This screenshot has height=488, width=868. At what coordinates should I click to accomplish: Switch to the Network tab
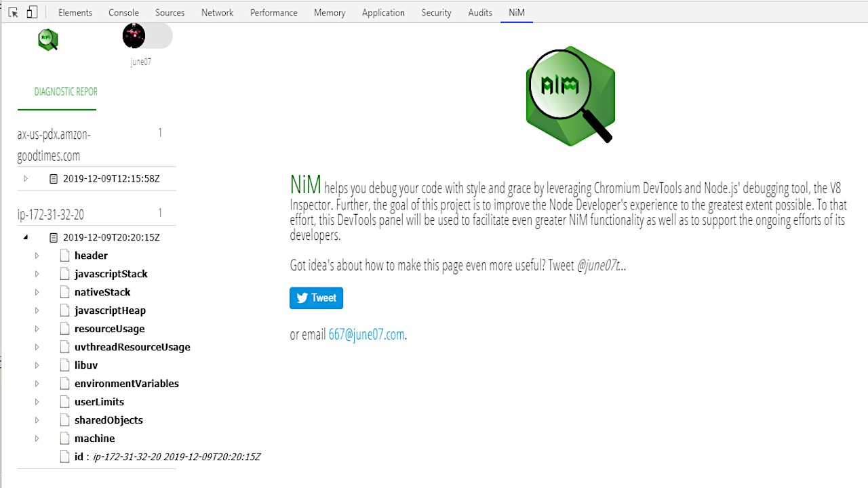pyautogui.click(x=217, y=12)
